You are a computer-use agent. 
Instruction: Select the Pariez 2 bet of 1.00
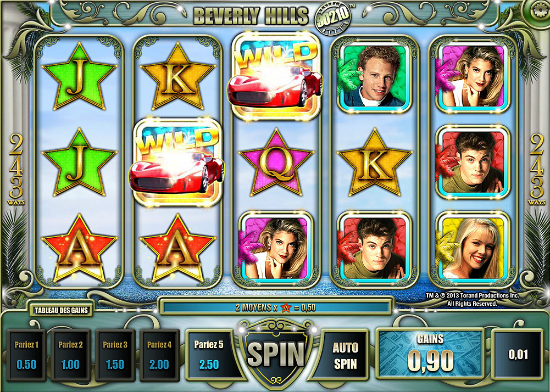click(70, 355)
